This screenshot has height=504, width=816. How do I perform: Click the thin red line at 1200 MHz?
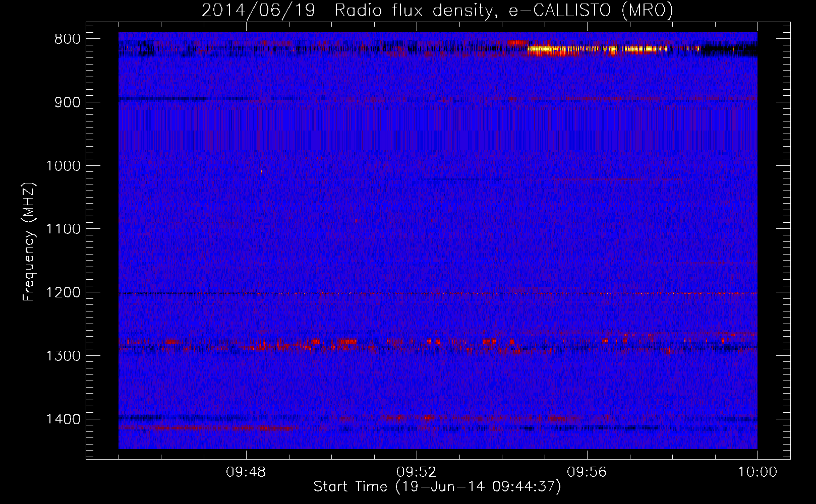coord(438,293)
